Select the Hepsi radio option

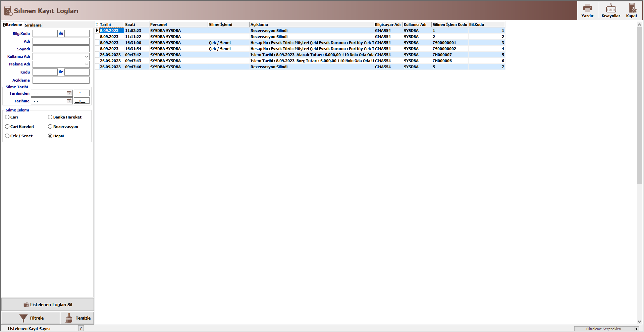coord(50,136)
